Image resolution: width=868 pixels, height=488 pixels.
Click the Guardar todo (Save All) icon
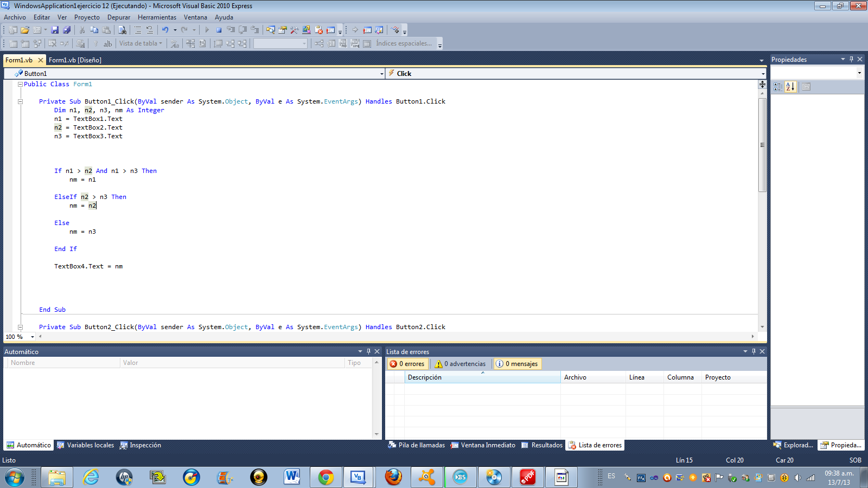coord(67,30)
